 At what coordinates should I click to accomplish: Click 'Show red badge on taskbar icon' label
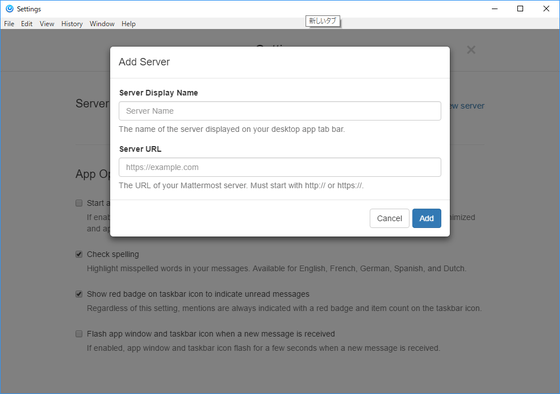pyautogui.click(x=198, y=294)
